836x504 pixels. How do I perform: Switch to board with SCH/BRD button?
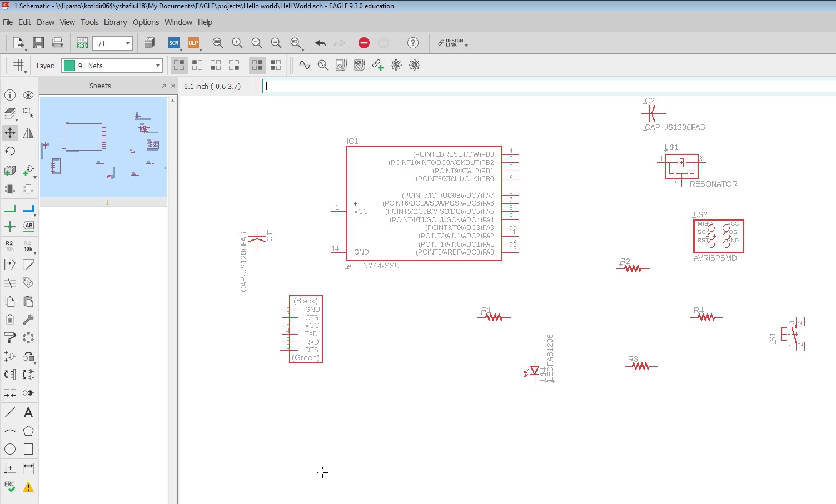(x=82, y=43)
